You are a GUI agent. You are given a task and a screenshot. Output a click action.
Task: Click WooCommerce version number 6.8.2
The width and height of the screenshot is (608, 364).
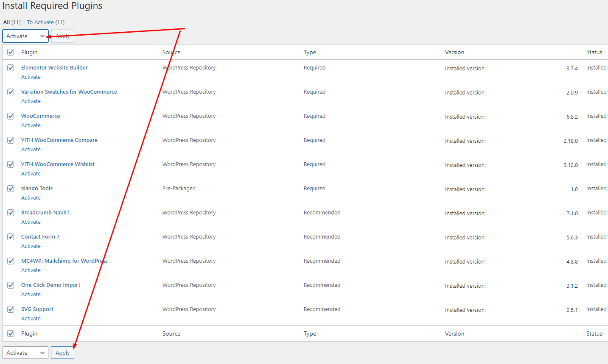tap(572, 117)
